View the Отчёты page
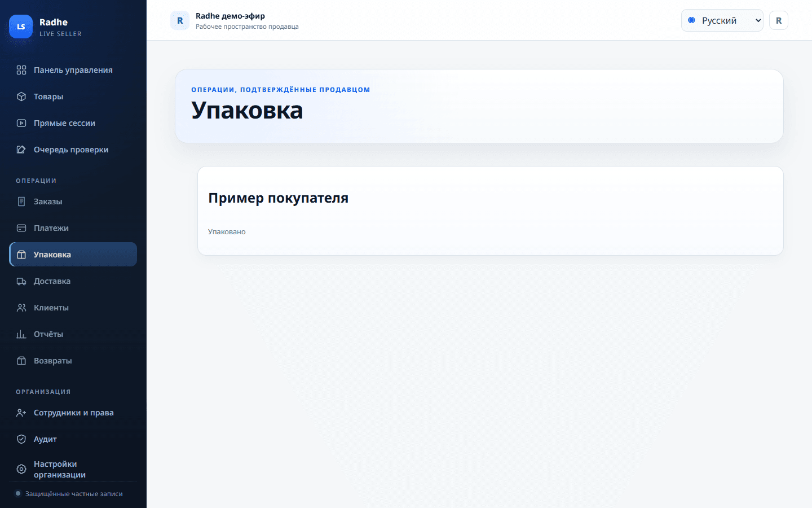The width and height of the screenshot is (812, 508). click(x=73, y=334)
